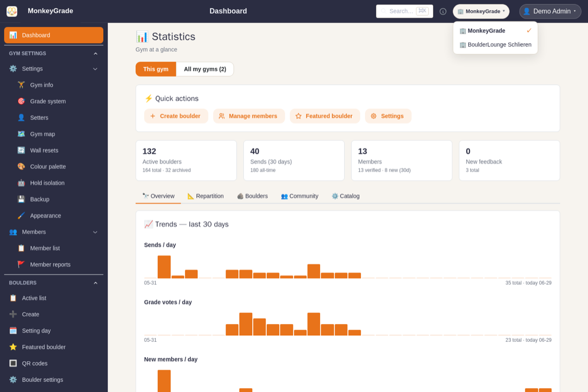Switch to the Repartition tab
The width and height of the screenshot is (588, 392).
coord(205,196)
